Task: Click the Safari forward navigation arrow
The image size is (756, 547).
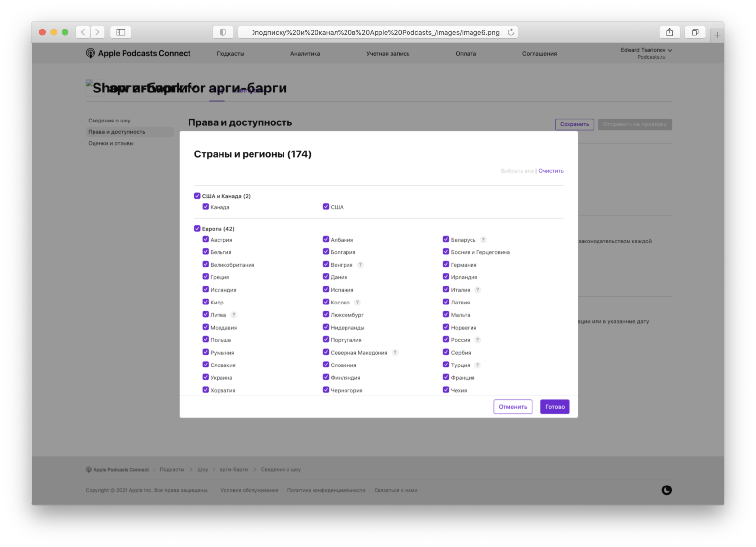Action: click(x=97, y=32)
